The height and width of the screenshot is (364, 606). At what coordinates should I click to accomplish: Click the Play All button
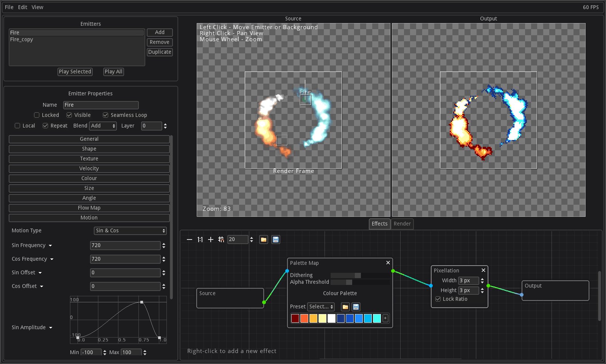(113, 72)
